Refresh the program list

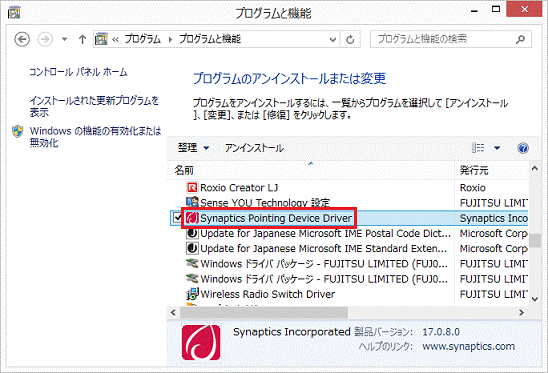coord(350,40)
